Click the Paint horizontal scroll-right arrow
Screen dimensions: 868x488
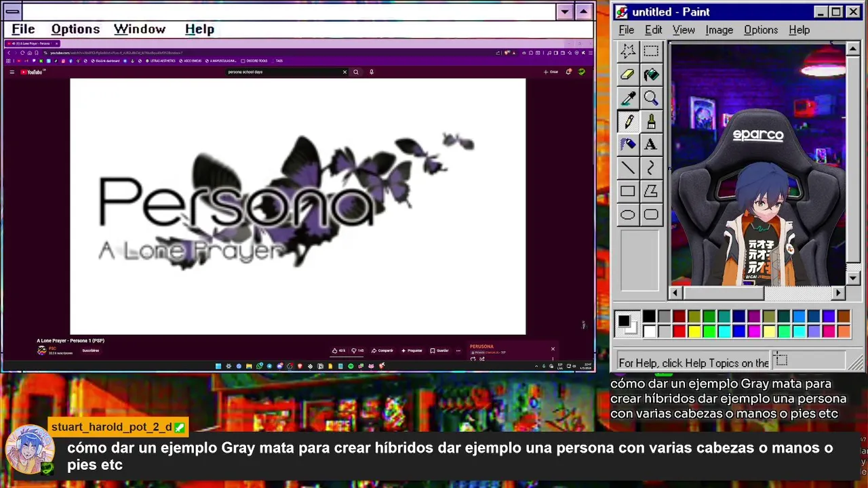coord(839,293)
